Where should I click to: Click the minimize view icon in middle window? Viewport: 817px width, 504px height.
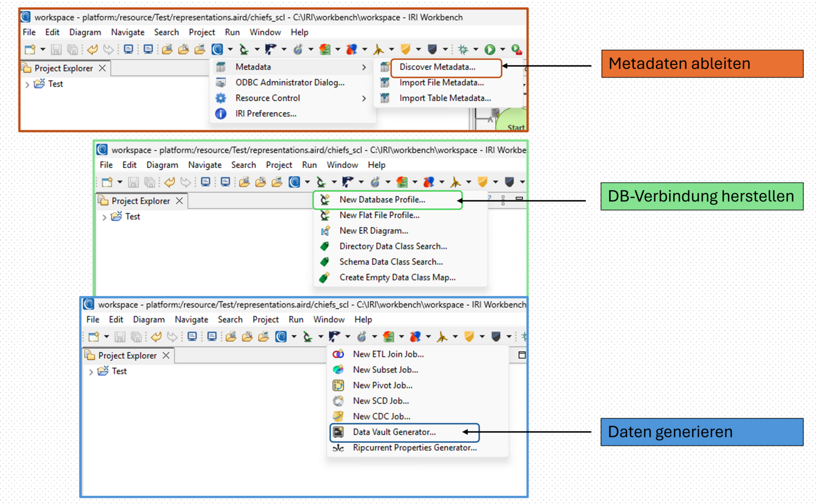pos(519,198)
